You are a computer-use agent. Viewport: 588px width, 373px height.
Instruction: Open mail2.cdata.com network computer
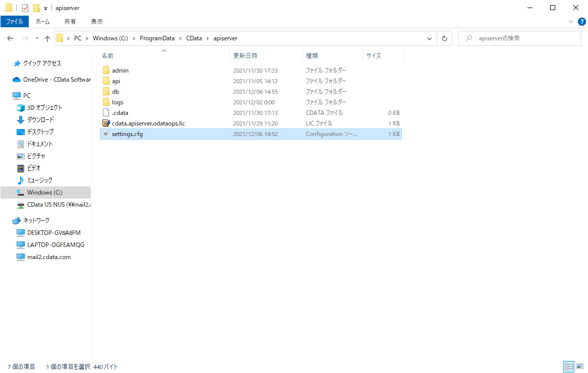(x=49, y=257)
